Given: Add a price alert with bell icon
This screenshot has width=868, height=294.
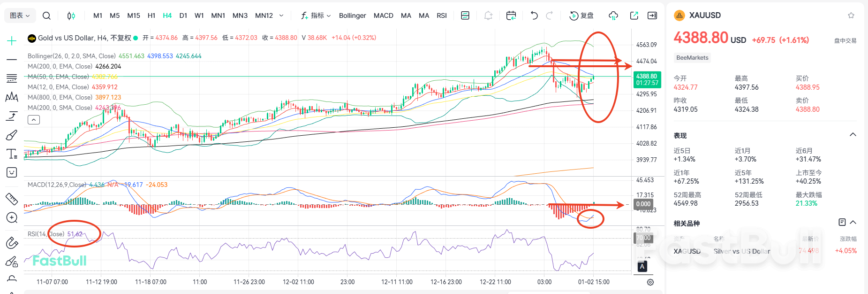Looking at the screenshot, I should click(x=488, y=15).
